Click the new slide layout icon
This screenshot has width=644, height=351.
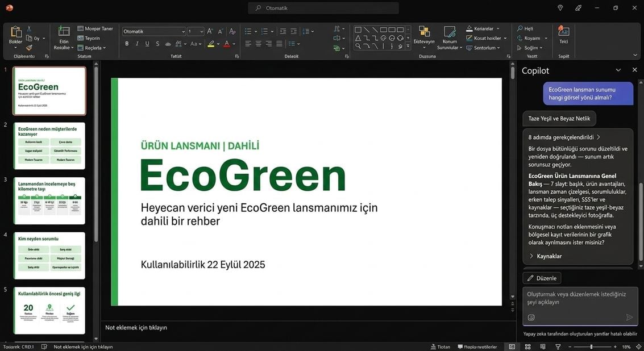[64, 31]
